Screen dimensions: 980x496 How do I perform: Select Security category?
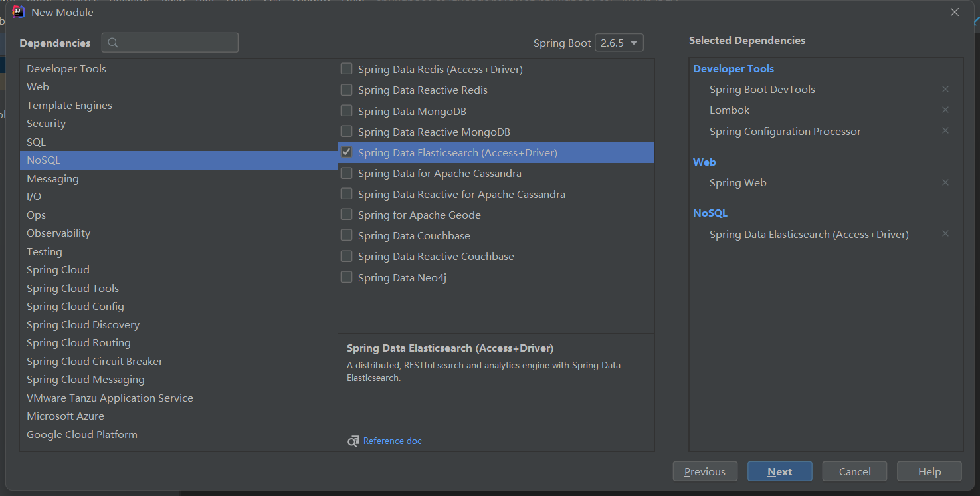[x=179, y=123]
